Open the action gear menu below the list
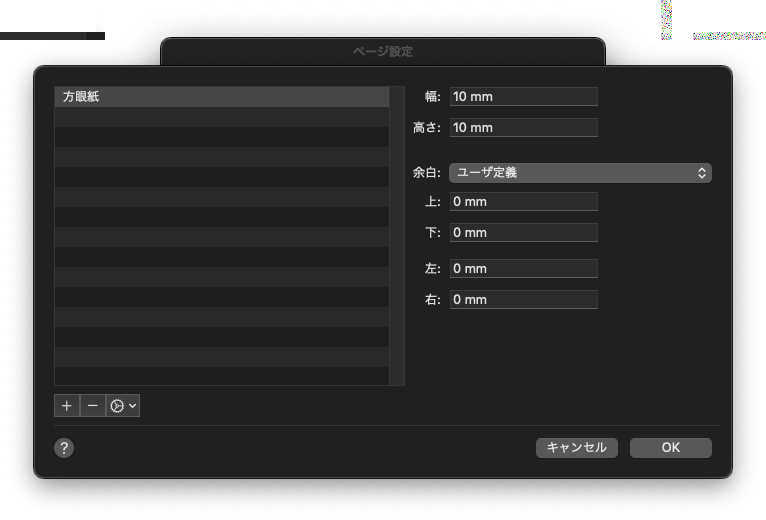 tap(123, 406)
